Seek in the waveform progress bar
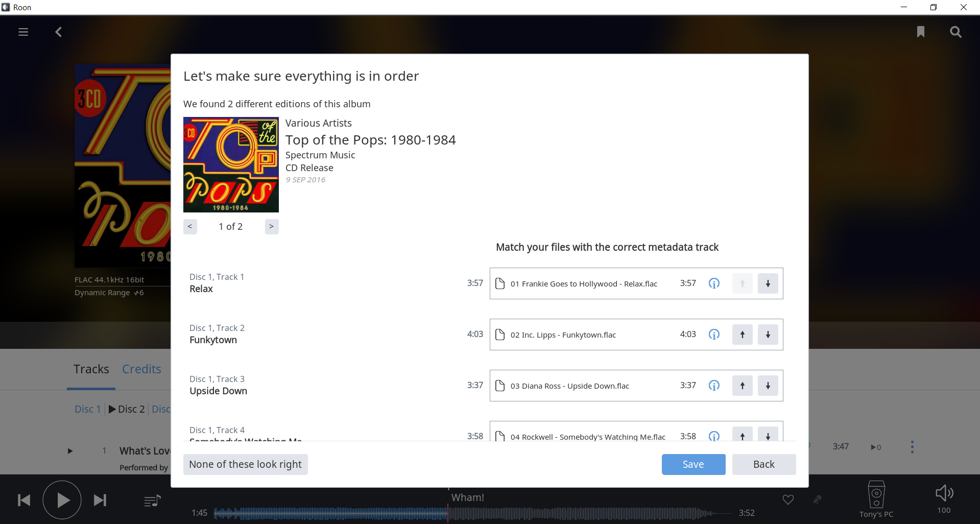 pos(472,513)
